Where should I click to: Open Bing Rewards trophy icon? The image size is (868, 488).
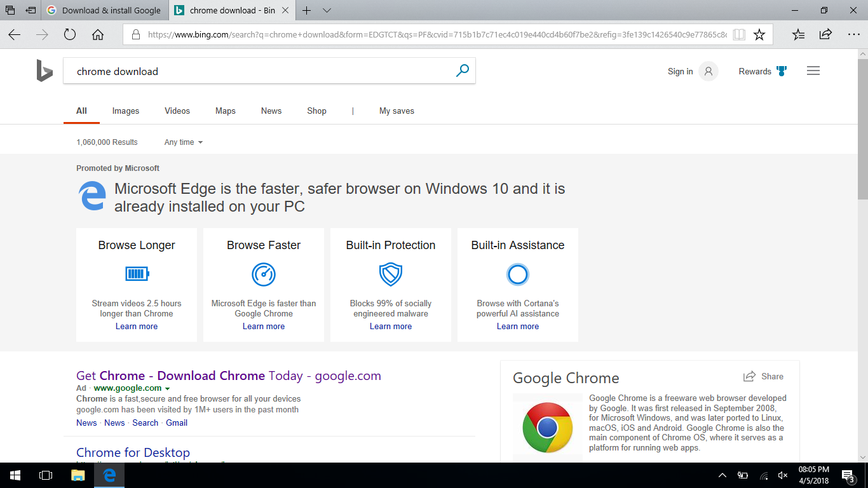coord(782,71)
